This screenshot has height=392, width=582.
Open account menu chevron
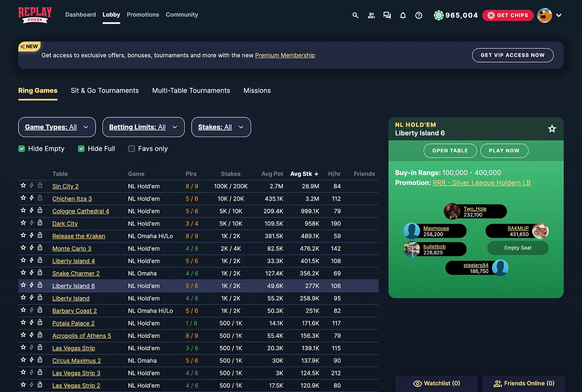tap(559, 15)
